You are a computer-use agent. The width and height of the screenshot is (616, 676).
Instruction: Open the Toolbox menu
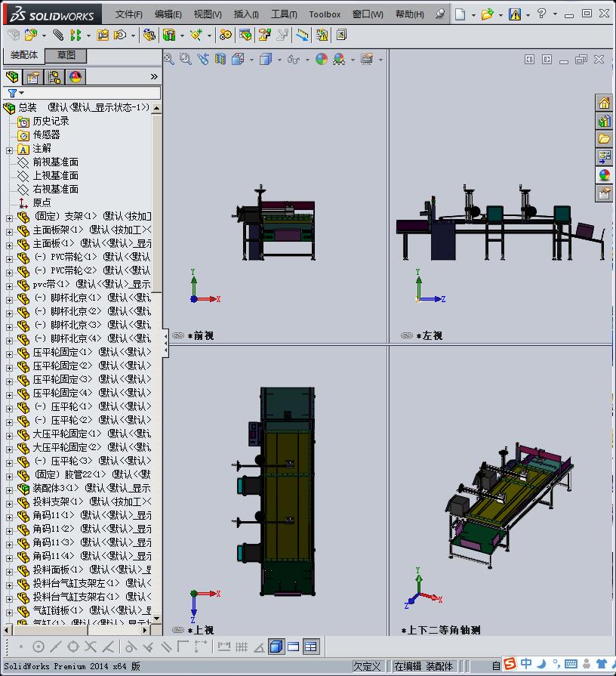point(325,14)
